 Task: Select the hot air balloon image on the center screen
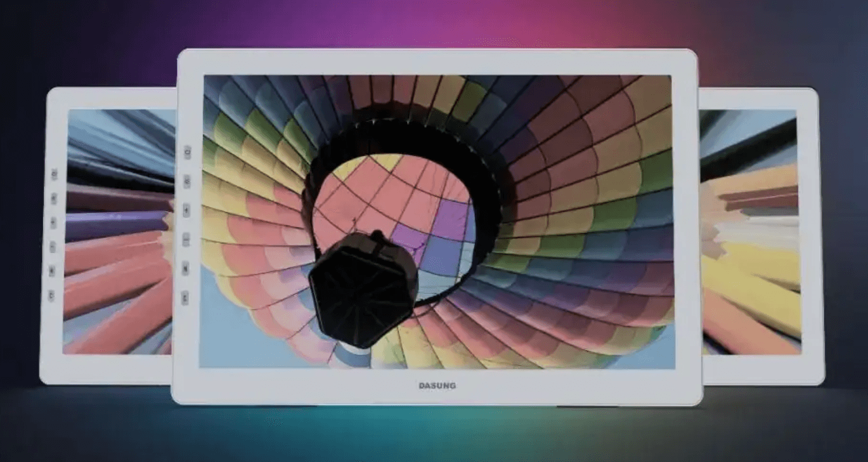click(x=436, y=222)
